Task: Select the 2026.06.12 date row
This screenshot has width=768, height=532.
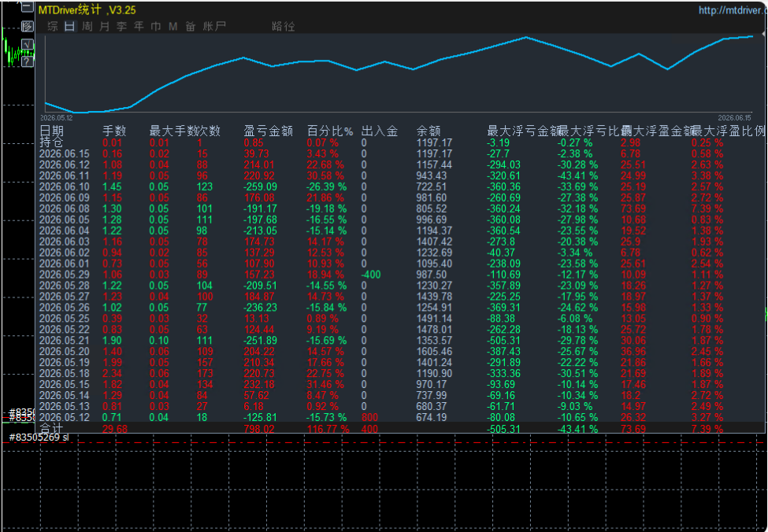Action: tap(64, 165)
